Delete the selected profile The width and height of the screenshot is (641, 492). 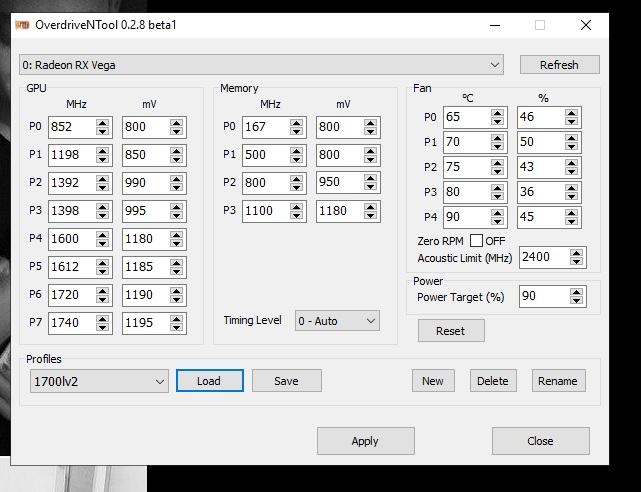point(493,381)
